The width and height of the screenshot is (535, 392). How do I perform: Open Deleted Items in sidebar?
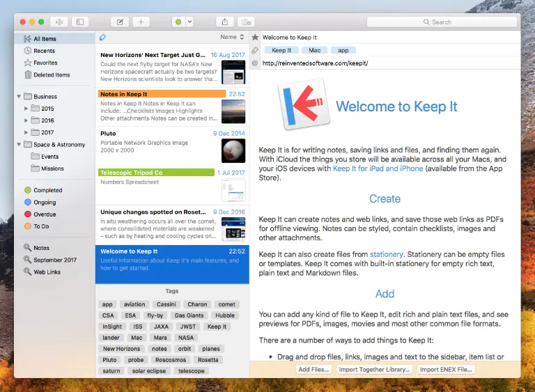coord(54,75)
